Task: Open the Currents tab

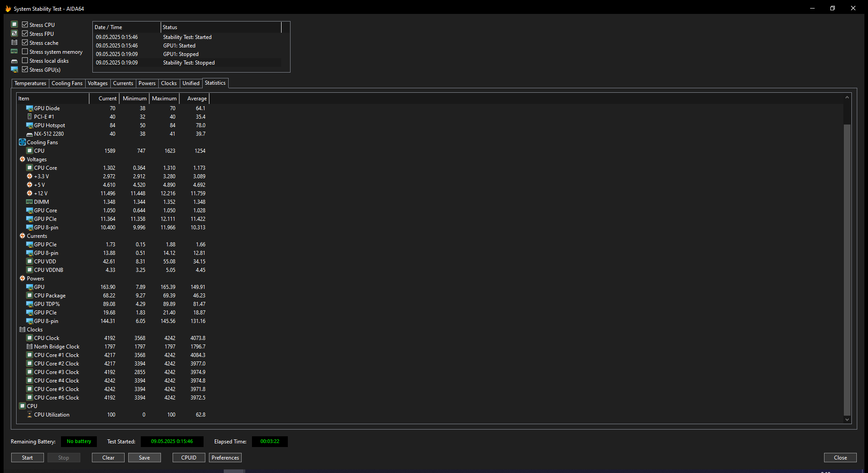Action: click(x=123, y=83)
